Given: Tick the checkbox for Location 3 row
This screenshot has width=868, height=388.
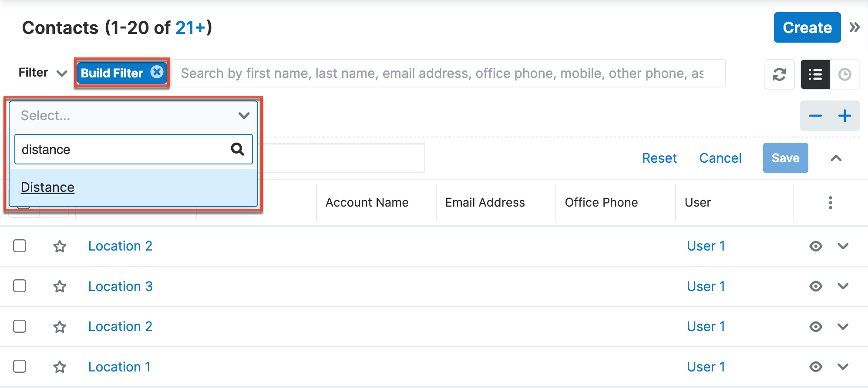Looking at the screenshot, I should pos(20,286).
